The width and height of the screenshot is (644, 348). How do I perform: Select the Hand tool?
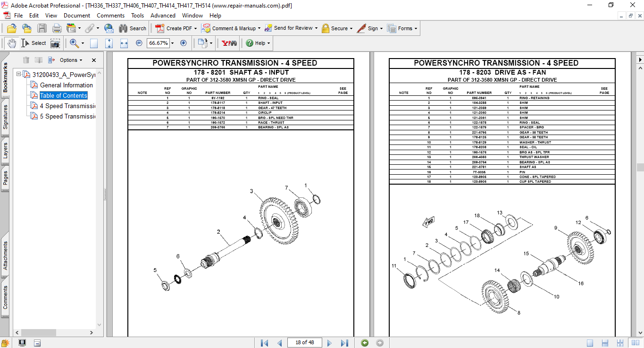[12, 43]
